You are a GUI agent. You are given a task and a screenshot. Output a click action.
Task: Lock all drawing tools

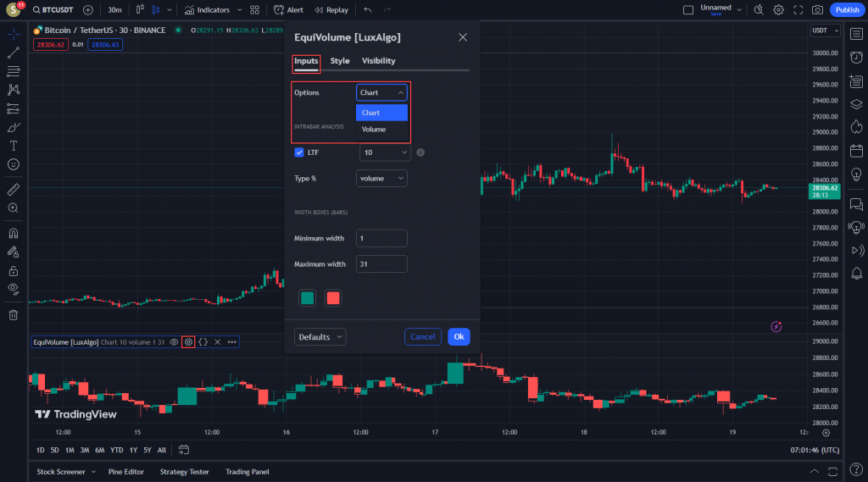[x=14, y=271]
